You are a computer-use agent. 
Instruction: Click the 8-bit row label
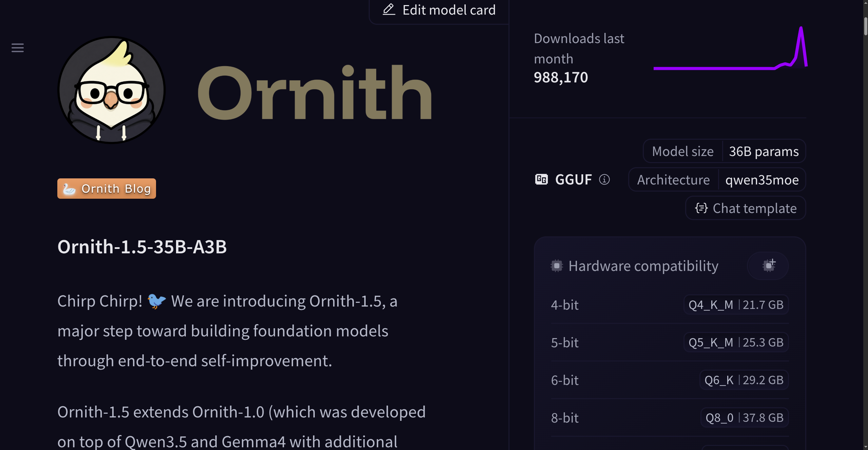pyautogui.click(x=565, y=418)
